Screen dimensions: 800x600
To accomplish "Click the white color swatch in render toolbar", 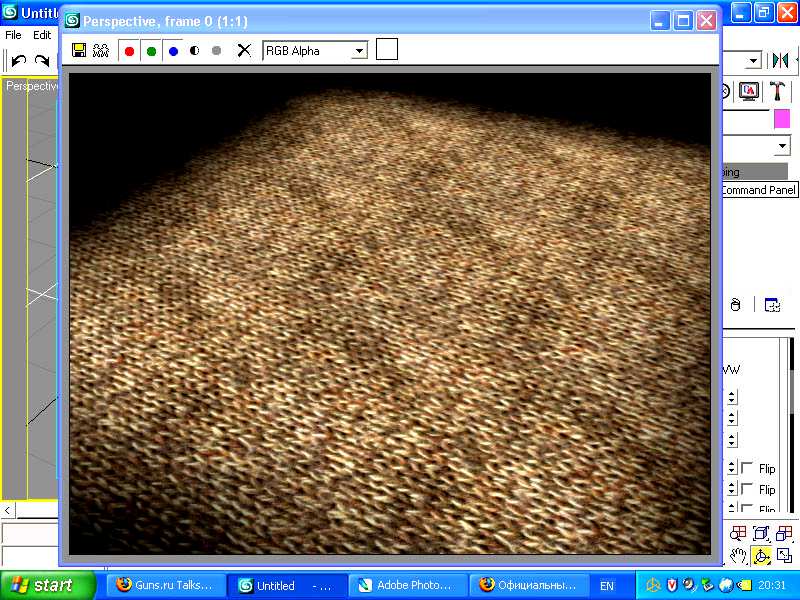I will [x=386, y=49].
